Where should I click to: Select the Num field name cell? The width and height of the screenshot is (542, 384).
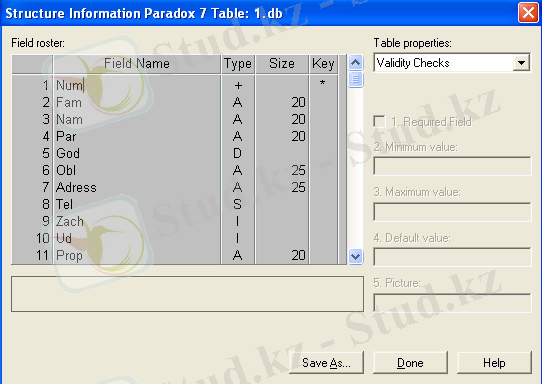click(x=137, y=85)
